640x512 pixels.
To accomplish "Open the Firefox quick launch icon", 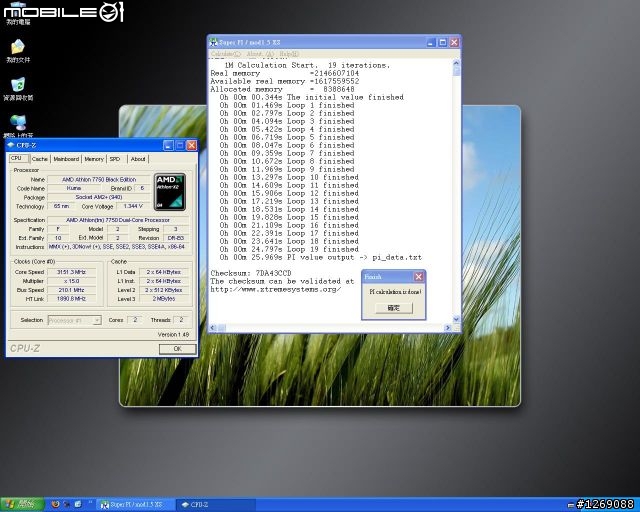I will pyautogui.click(x=56, y=504).
